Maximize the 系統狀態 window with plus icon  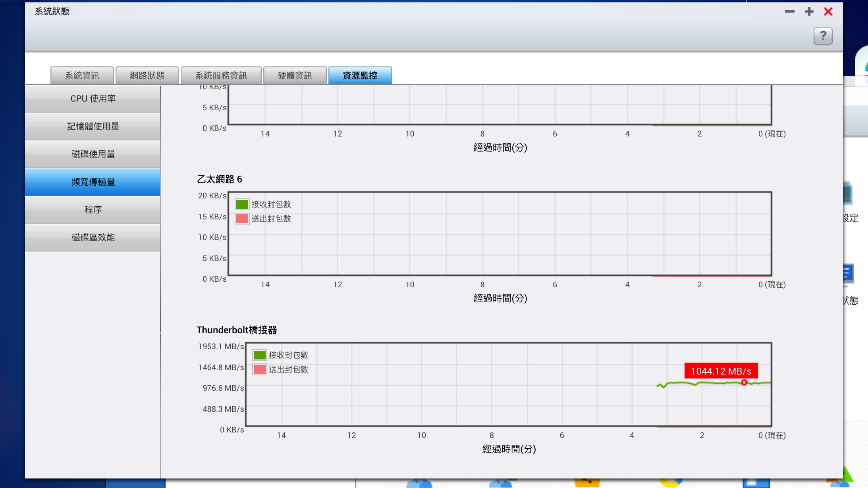[x=809, y=12]
